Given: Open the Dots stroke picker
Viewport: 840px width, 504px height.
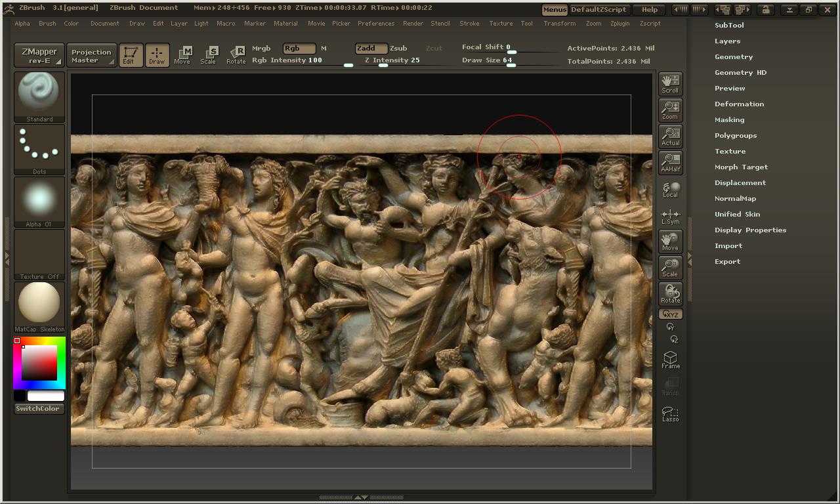Looking at the screenshot, I should pyautogui.click(x=39, y=150).
